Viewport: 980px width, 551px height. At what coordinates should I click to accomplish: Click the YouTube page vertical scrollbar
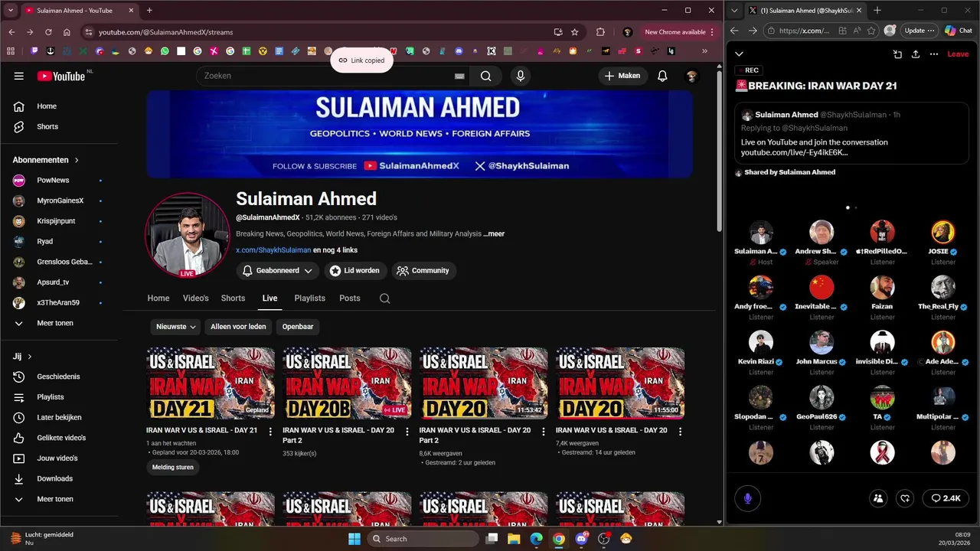tap(719, 153)
